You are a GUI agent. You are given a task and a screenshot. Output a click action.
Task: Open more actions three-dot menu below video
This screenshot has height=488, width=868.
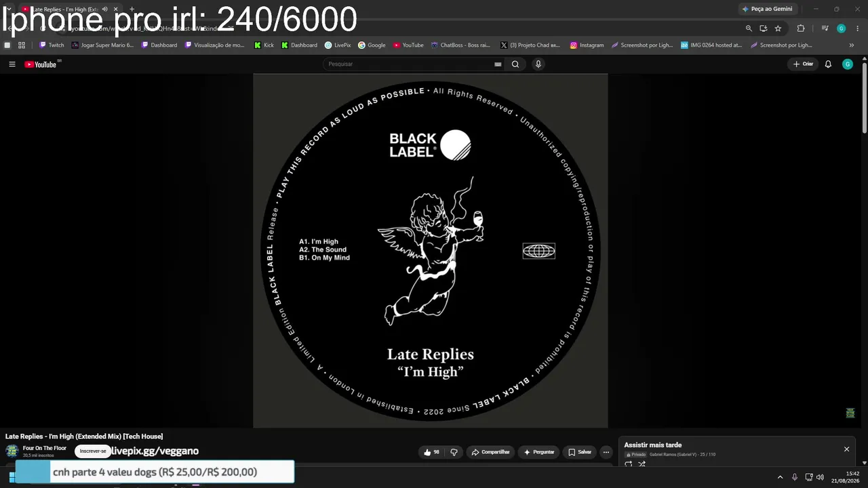606,452
